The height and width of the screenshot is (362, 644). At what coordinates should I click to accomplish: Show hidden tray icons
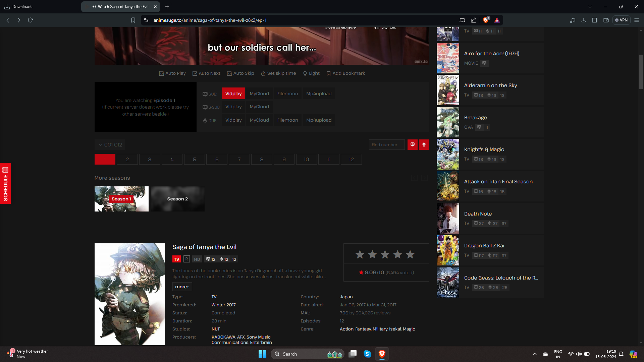535,354
